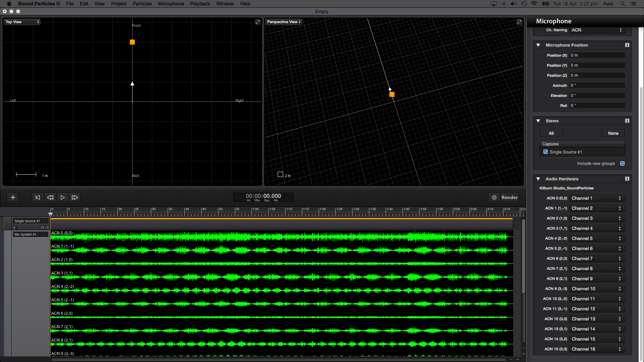644x362 pixels.
Task: Open the macOS Notification Center icon
Action: pyautogui.click(x=633, y=4)
